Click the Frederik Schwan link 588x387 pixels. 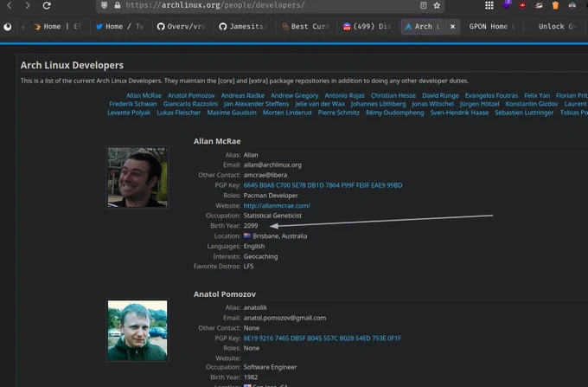133,104
